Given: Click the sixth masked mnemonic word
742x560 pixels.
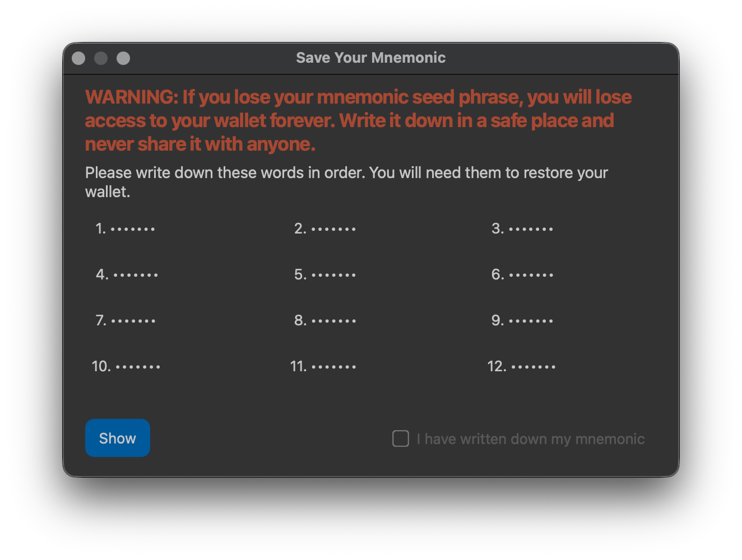Looking at the screenshot, I should coord(530,275).
